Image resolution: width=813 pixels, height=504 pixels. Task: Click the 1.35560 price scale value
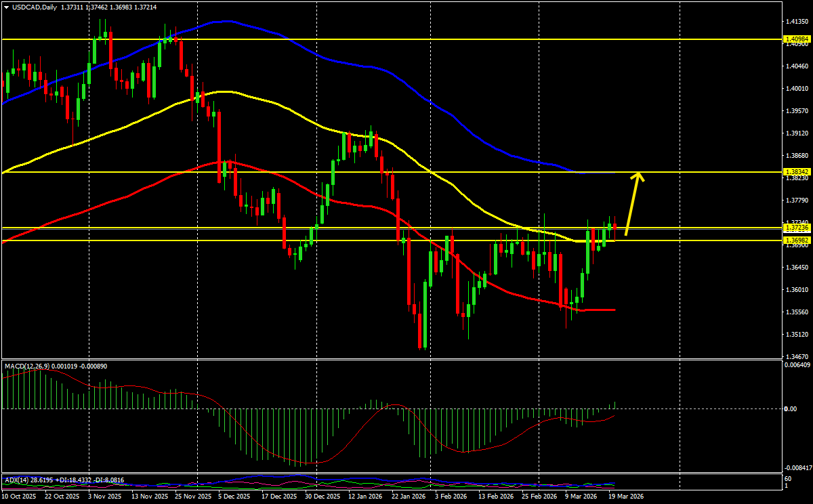pyautogui.click(x=797, y=312)
